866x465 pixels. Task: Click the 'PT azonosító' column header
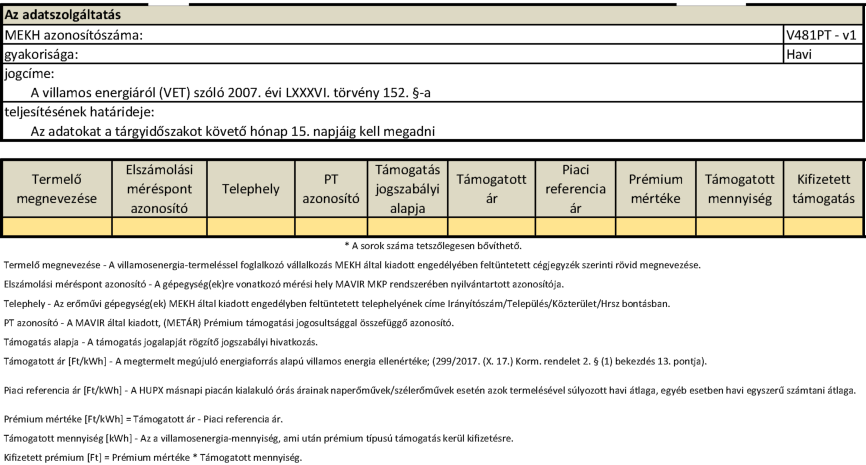pos(331,189)
